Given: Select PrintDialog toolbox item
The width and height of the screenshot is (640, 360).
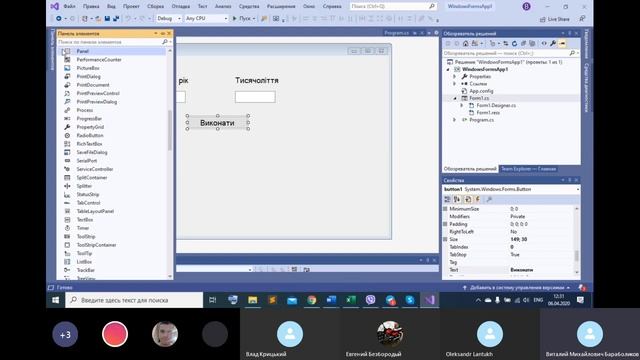Looking at the screenshot, I should [x=89, y=76].
